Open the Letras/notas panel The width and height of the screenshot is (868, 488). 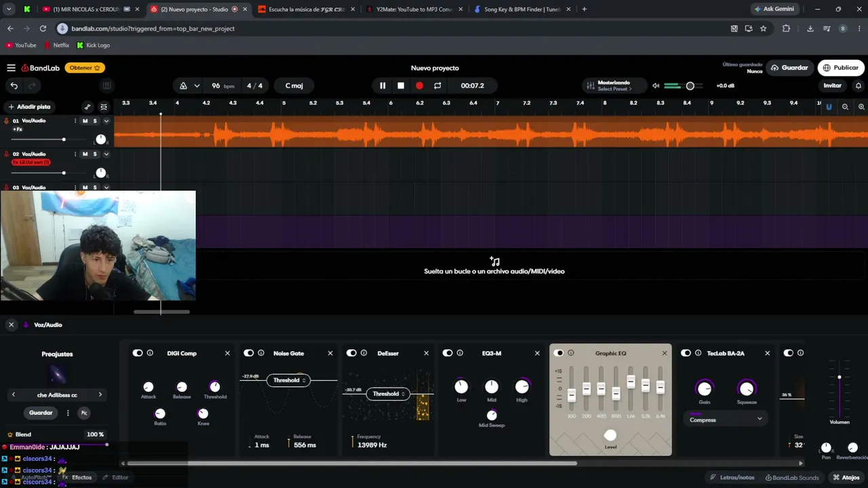coord(732,477)
